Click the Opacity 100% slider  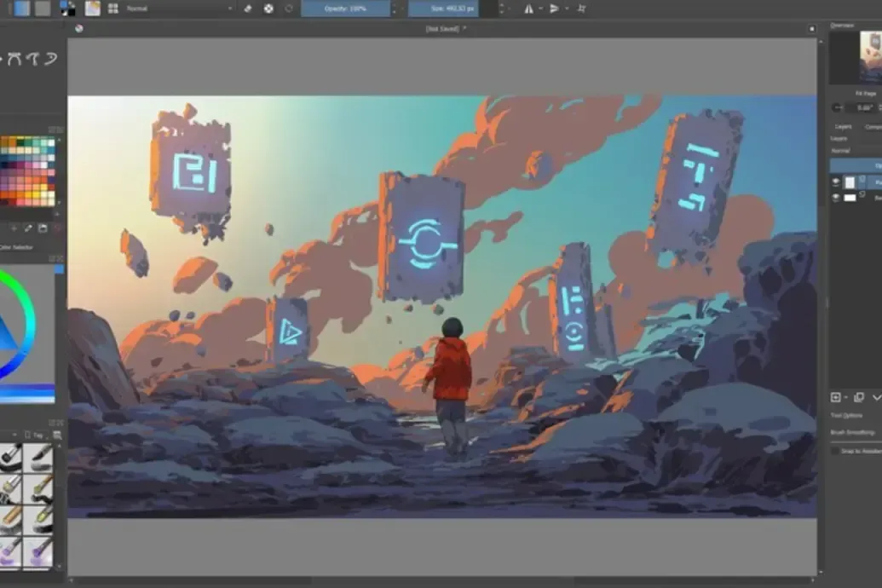[345, 9]
